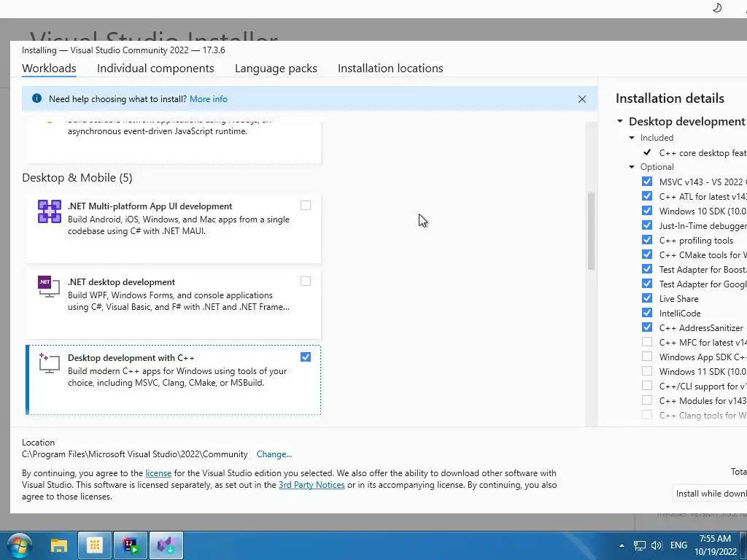Dismiss the help banner with the X icon
The image size is (747, 560).
pos(581,99)
